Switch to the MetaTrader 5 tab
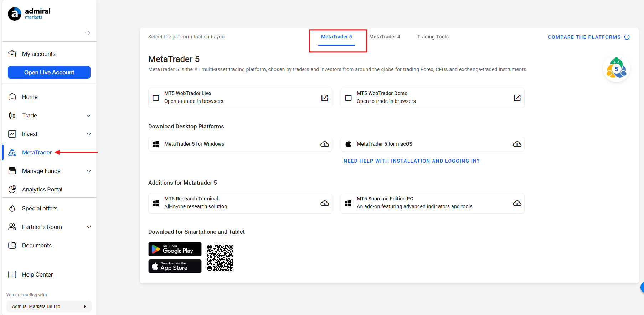644x315 pixels. coord(336,37)
